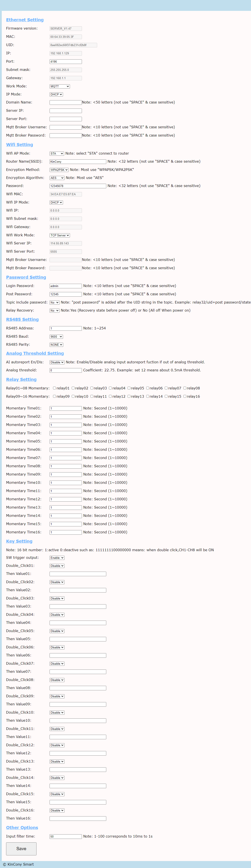Open the Ethernet Setting heading link

25,20
